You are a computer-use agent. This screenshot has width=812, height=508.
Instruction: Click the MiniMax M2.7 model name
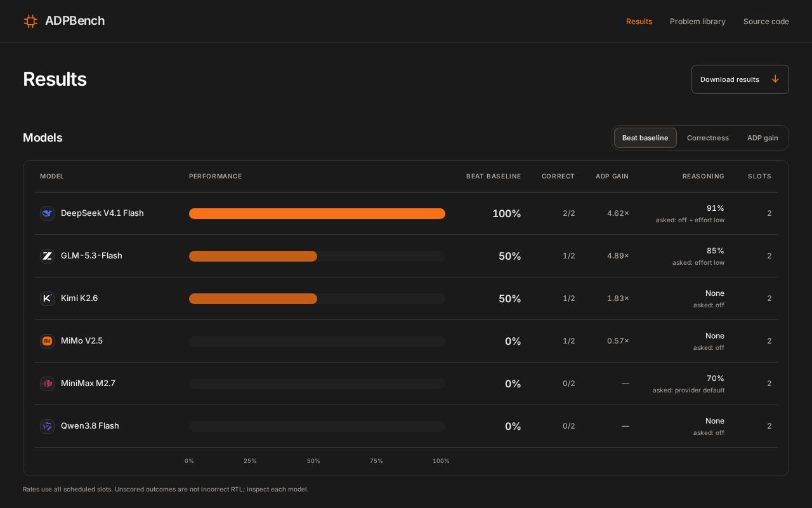coord(88,384)
